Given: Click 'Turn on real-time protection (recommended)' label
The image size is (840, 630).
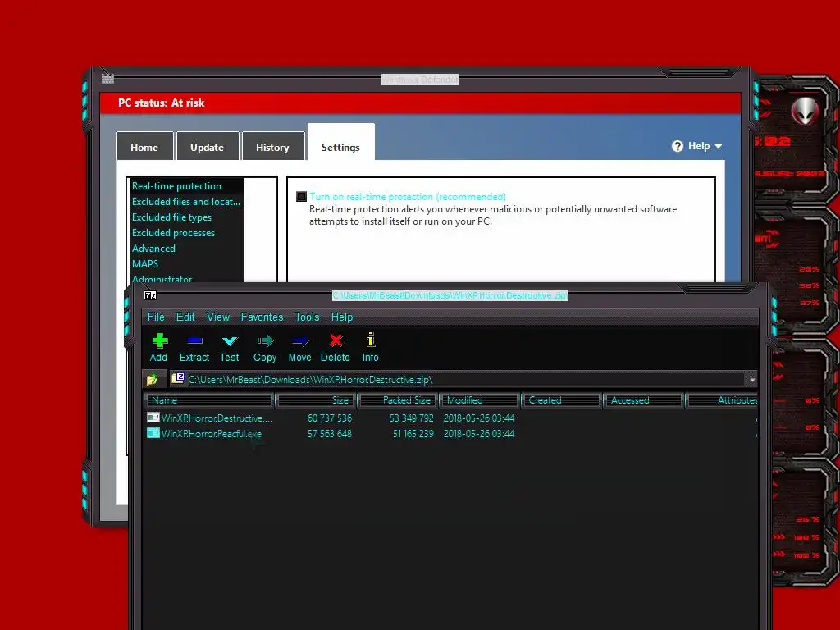Looking at the screenshot, I should click(408, 197).
